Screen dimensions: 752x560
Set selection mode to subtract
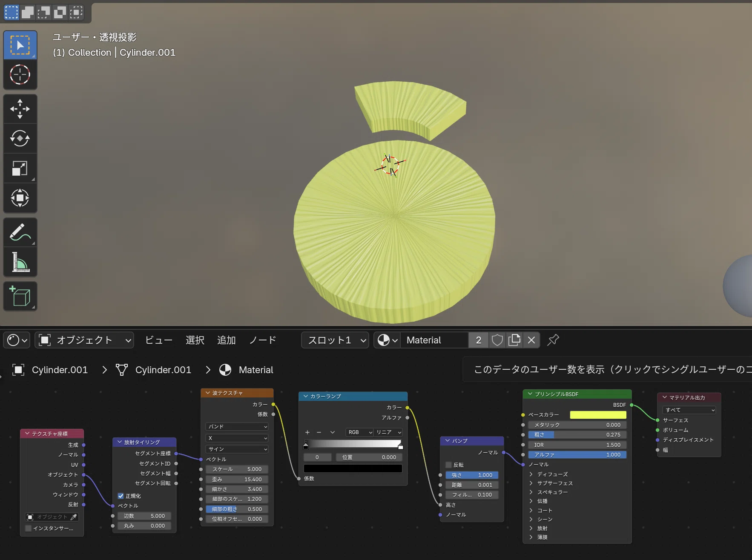[44, 12]
